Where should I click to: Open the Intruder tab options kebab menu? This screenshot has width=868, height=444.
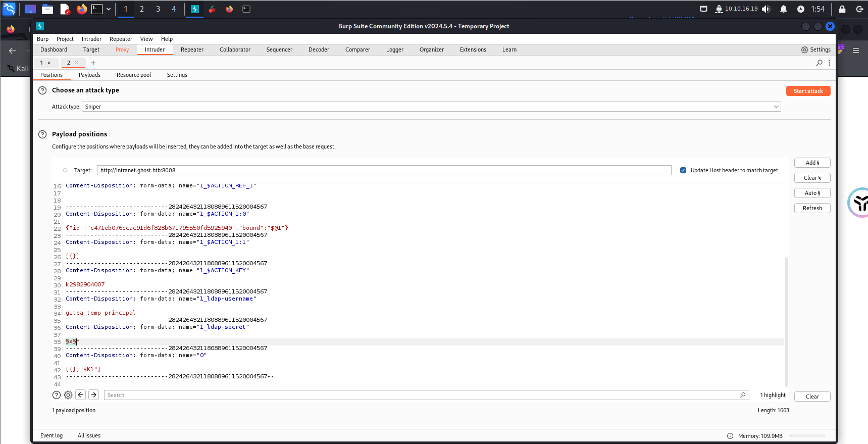click(829, 63)
